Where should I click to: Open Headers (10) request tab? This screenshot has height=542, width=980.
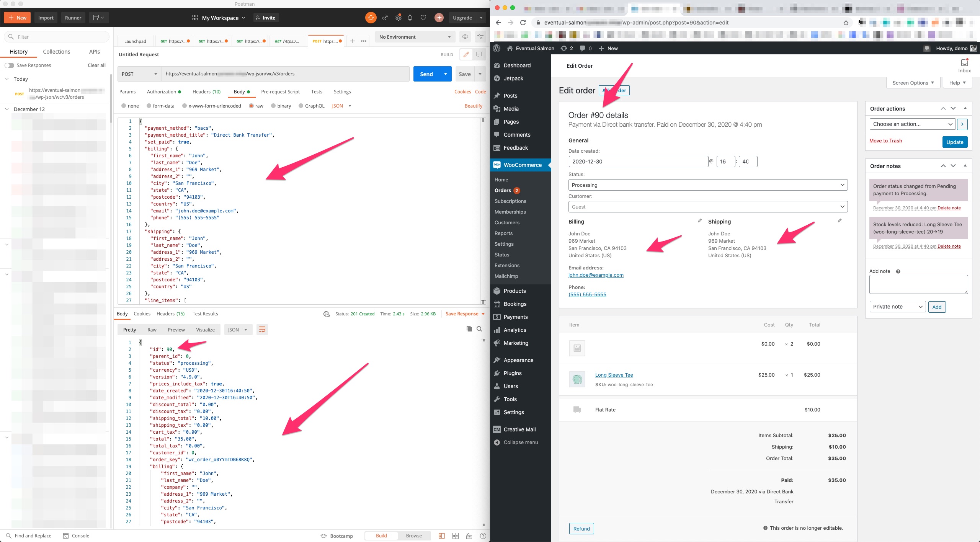206,92
